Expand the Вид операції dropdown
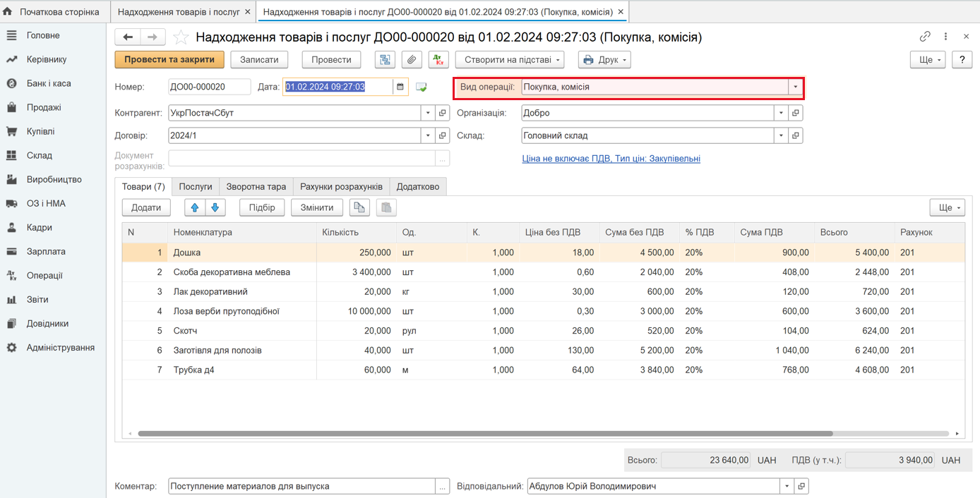 pyautogui.click(x=795, y=87)
